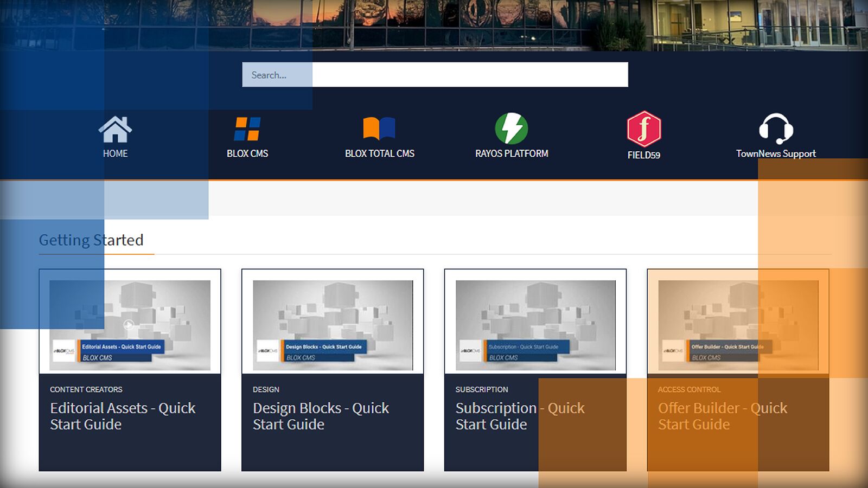Play button on Editorial Assets thumbnail
868x488 pixels.
pos(129,325)
